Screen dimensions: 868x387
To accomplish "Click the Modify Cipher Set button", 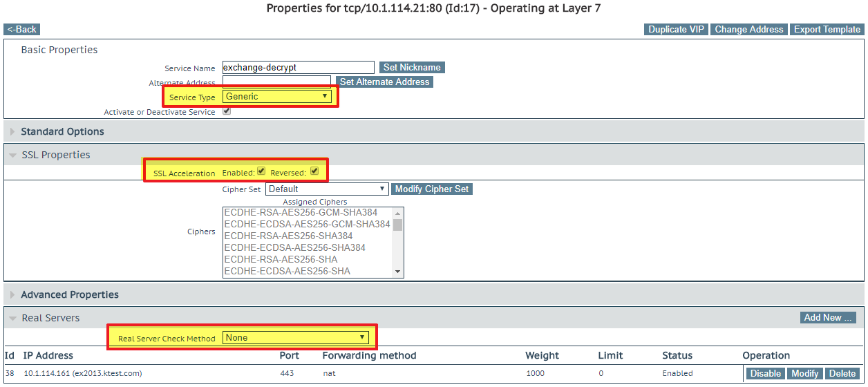I will click(x=433, y=189).
